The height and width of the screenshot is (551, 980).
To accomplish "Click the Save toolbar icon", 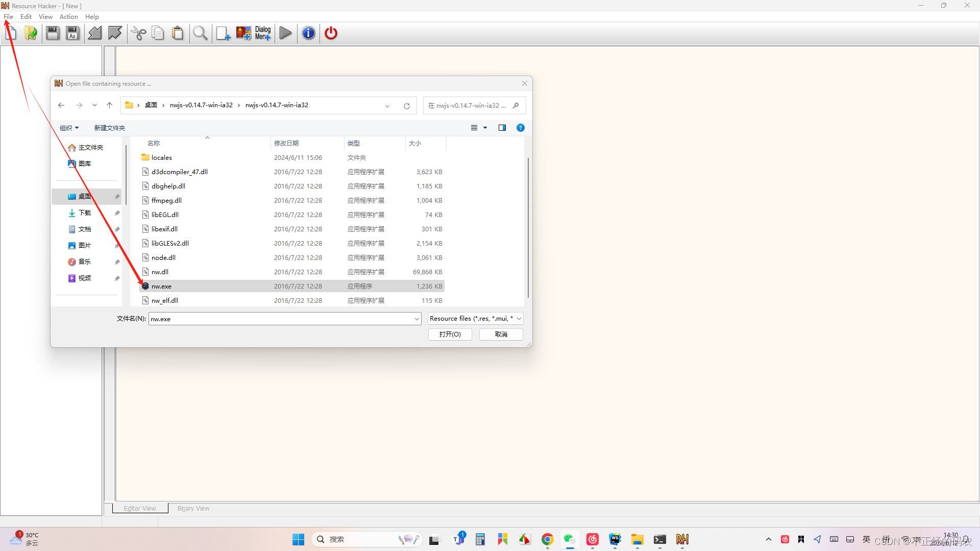I will click(53, 33).
